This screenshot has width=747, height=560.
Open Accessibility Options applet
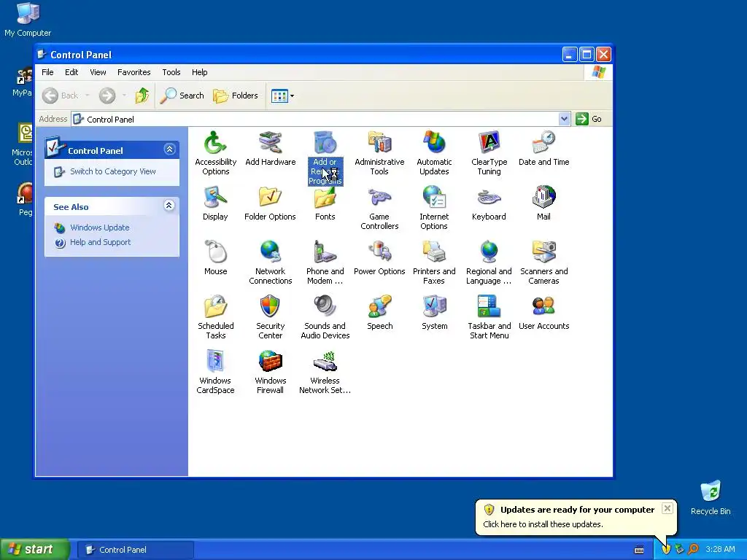[x=215, y=153]
